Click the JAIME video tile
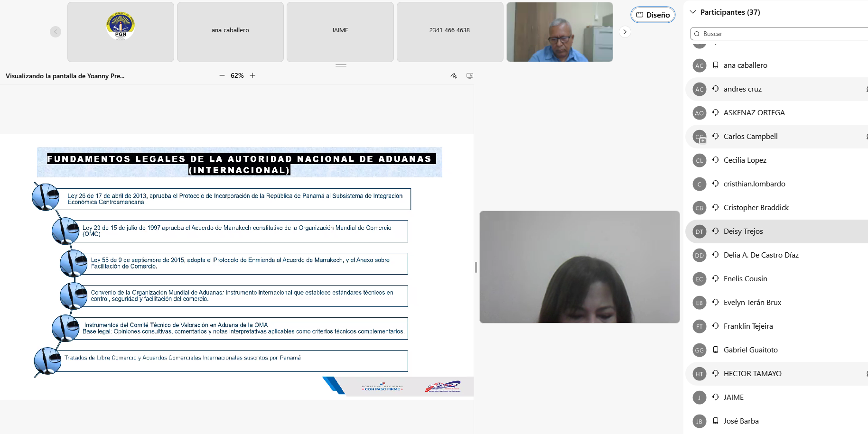Screen dimensions: 868x434 pos(340,32)
